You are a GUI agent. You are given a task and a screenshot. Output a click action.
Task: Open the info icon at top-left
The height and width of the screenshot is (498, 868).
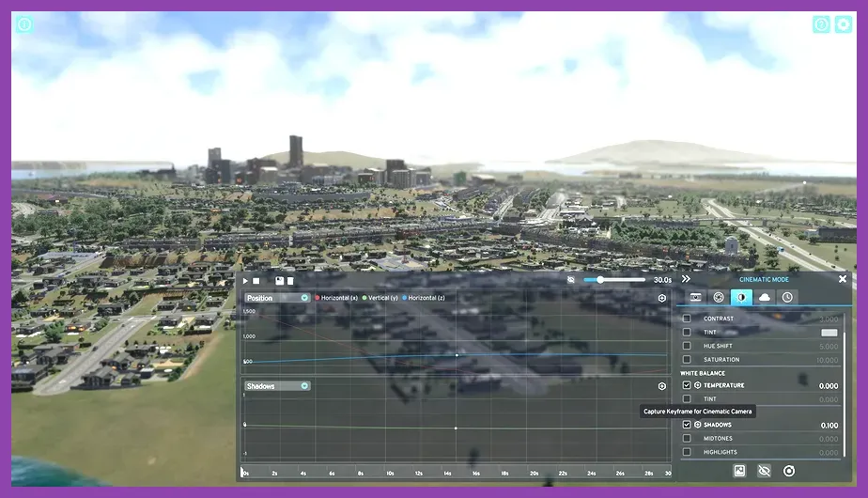coord(24,24)
